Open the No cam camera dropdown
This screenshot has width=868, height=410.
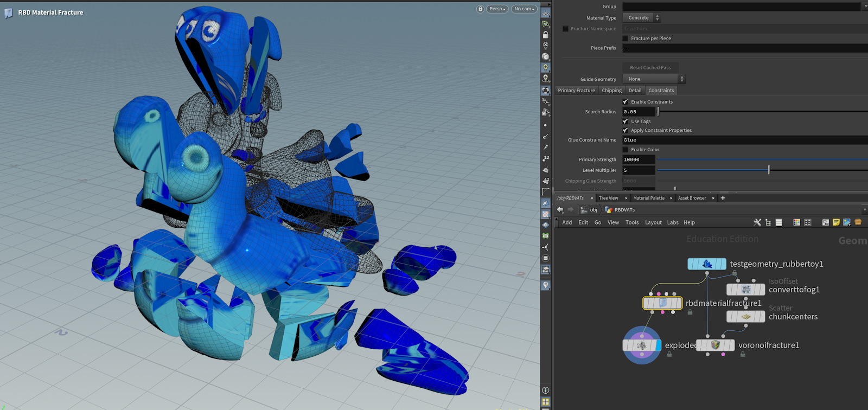pos(525,9)
